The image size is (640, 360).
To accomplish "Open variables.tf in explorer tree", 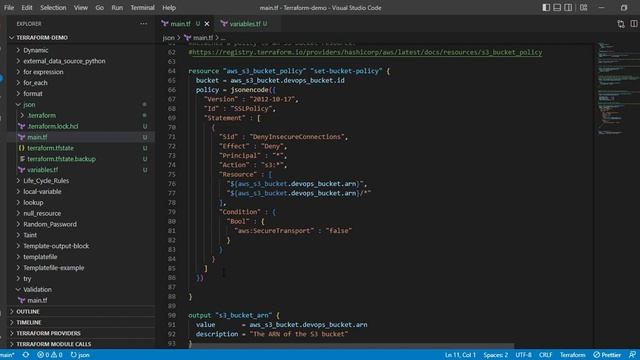I will tap(82, 170).
